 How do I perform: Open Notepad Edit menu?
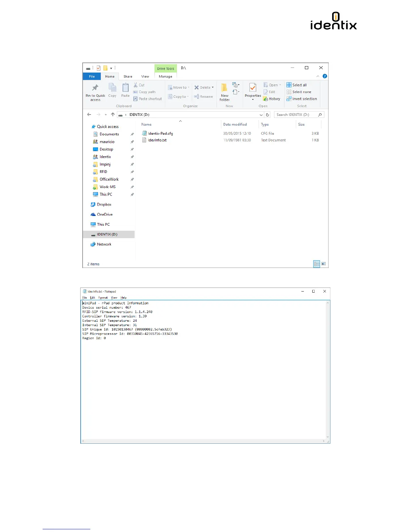pos(92,298)
